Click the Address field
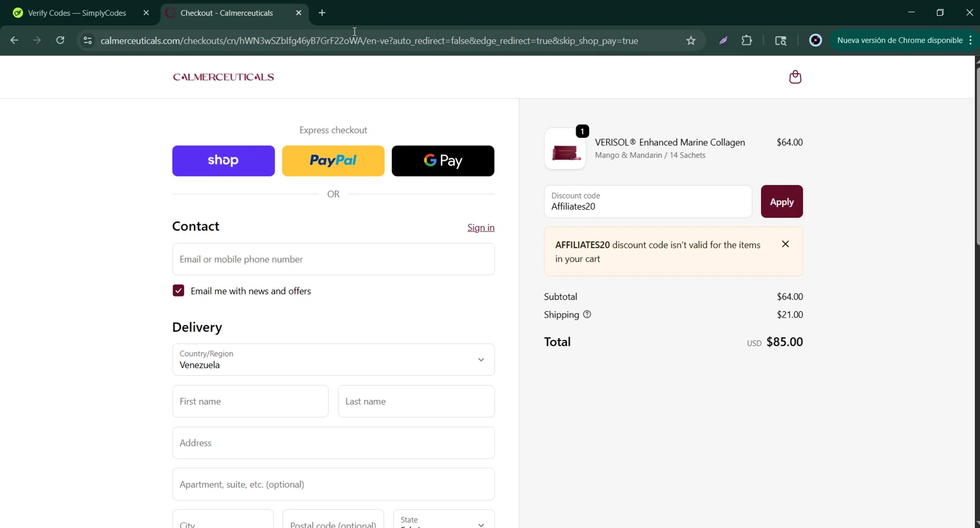980x528 pixels. 333,443
